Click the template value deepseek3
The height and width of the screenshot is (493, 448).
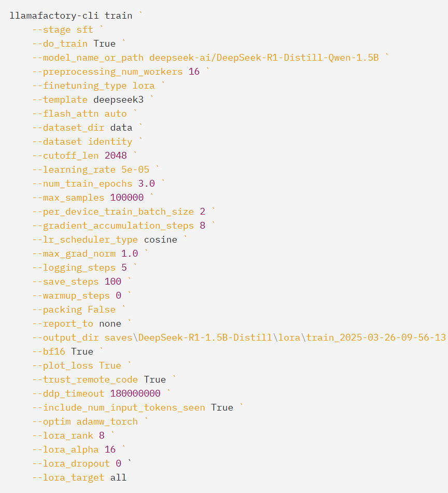pyautogui.click(x=119, y=100)
